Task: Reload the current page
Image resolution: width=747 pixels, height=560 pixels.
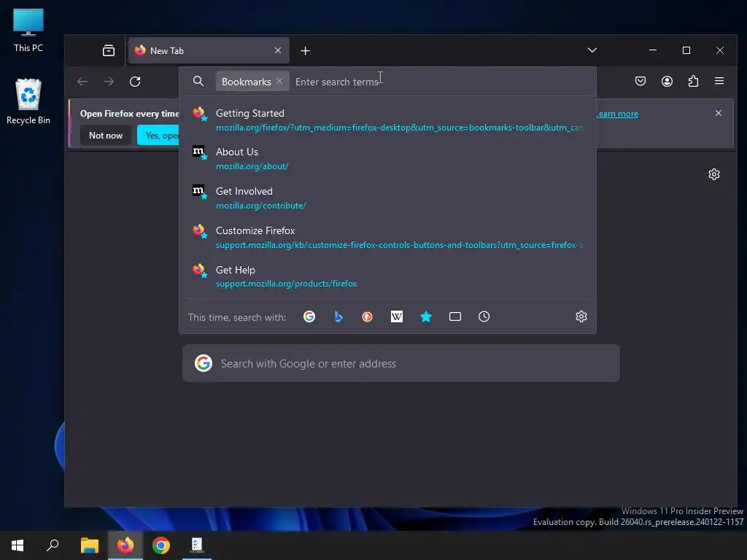Action: [135, 82]
